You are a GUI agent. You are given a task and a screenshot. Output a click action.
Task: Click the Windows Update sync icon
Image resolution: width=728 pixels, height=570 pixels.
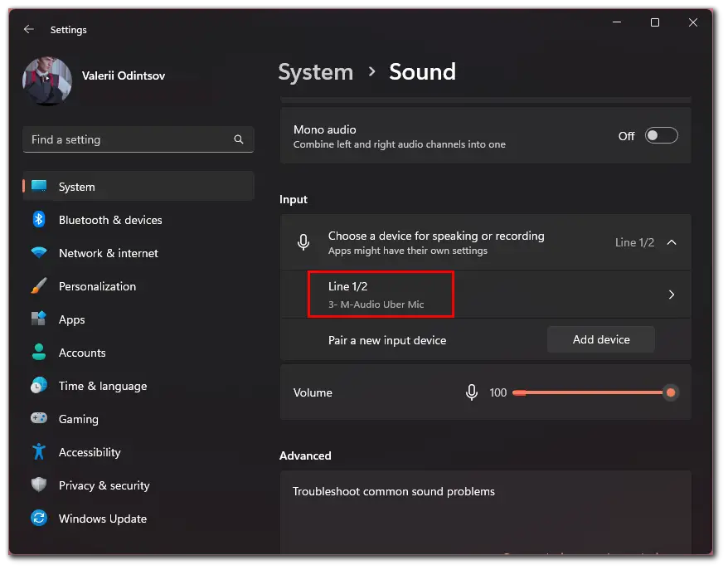tap(39, 518)
